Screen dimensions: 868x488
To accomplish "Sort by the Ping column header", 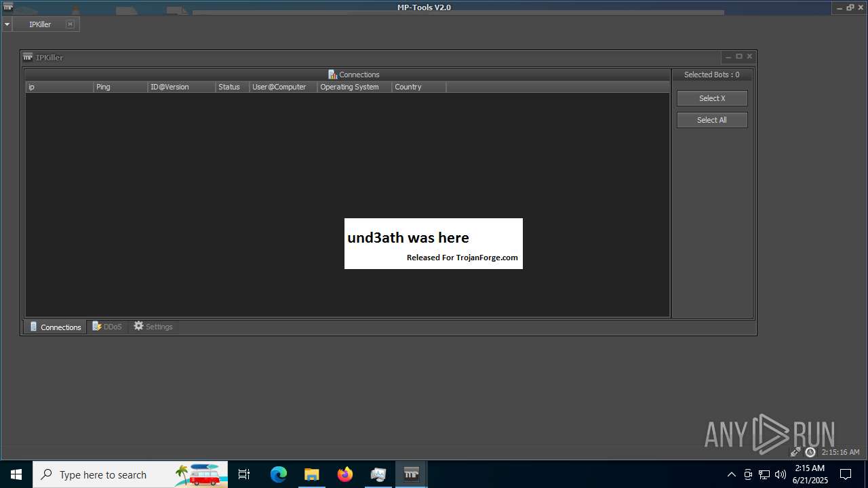I will [121, 87].
